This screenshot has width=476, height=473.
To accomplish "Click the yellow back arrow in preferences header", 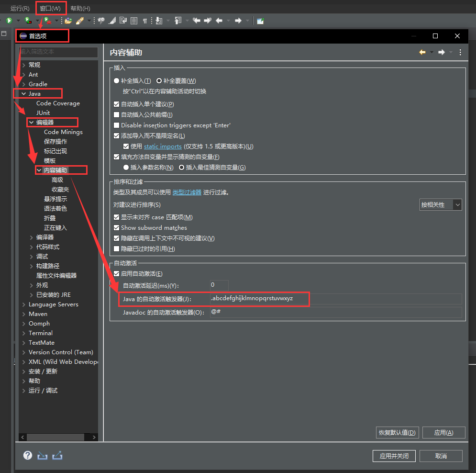I will pyautogui.click(x=422, y=52).
